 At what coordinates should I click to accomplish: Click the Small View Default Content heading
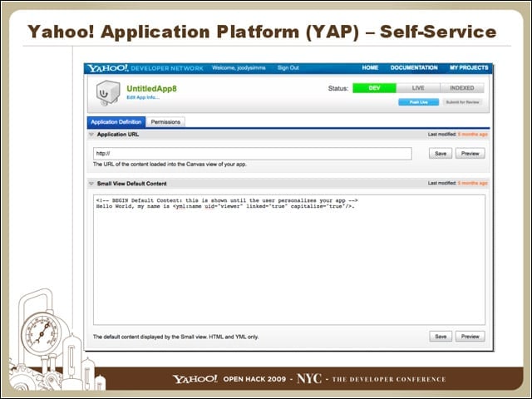point(131,184)
